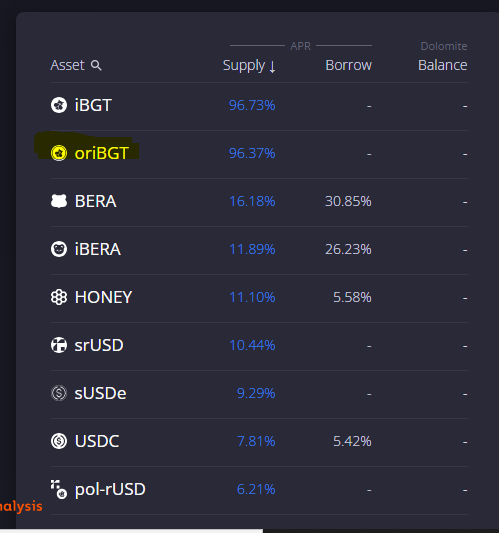This screenshot has width=499, height=533.
Task: Click the oriBGT token icon
Action: 59,153
